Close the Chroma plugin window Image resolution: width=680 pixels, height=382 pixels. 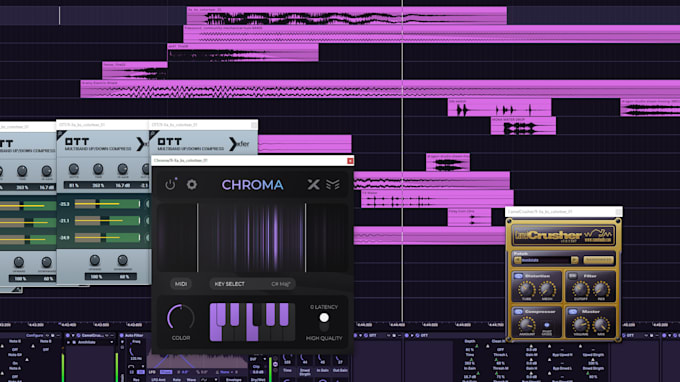[350, 161]
